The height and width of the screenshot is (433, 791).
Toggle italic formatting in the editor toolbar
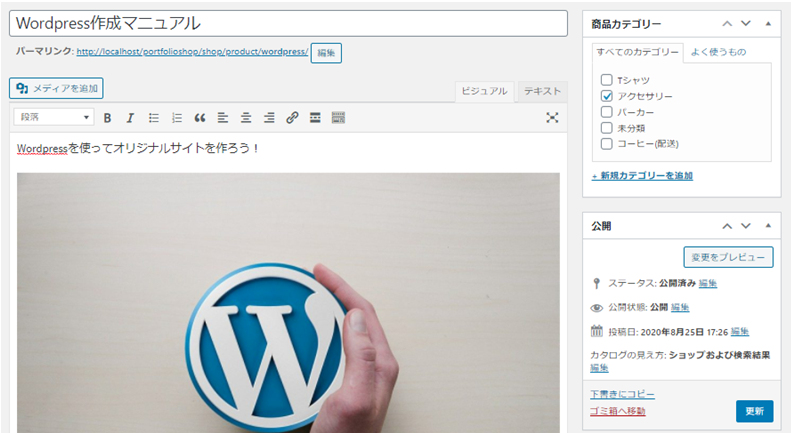[130, 118]
